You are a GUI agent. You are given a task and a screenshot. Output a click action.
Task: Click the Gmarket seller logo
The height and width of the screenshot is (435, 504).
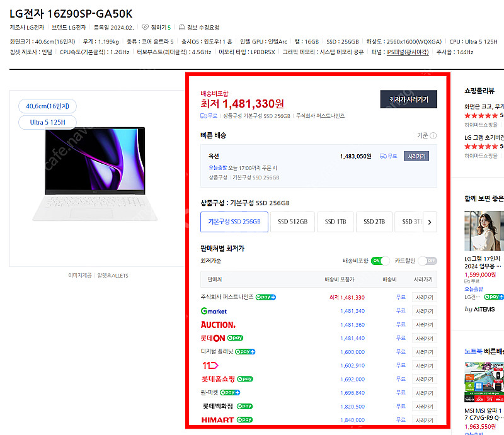coord(214,311)
